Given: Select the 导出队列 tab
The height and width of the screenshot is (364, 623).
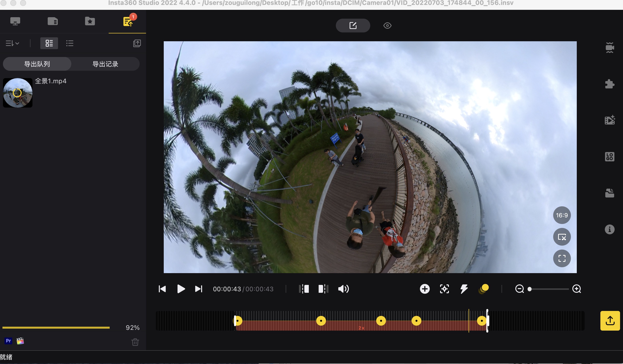Looking at the screenshot, I should pos(37,64).
